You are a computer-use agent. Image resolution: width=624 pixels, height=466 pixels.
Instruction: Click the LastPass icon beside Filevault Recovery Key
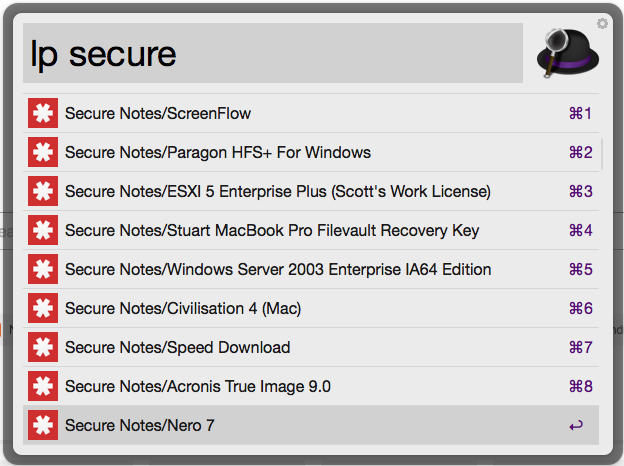tap(42, 231)
